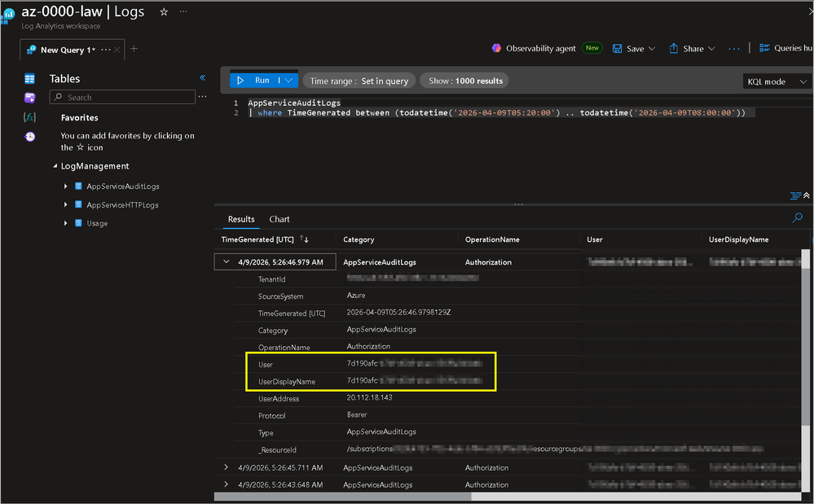The height and width of the screenshot is (504, 814).
Task: Expand the AppServiceHTTPLogs table
Action: point(65,205)
